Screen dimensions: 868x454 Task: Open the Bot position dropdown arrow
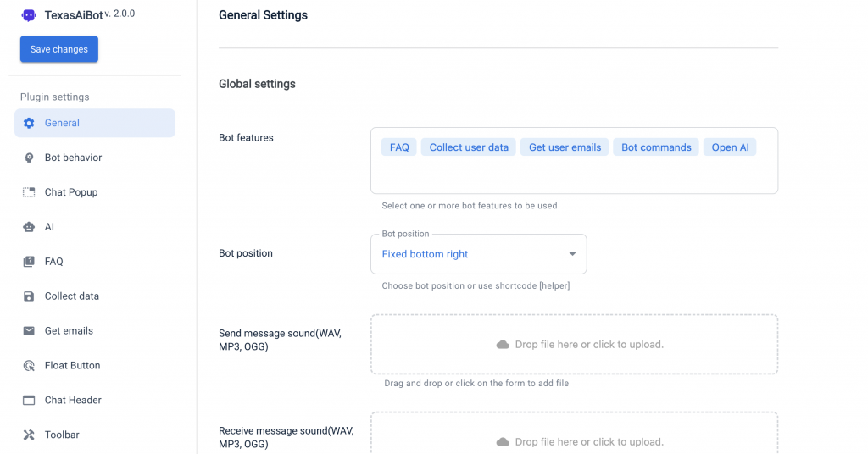pos(572,254)
